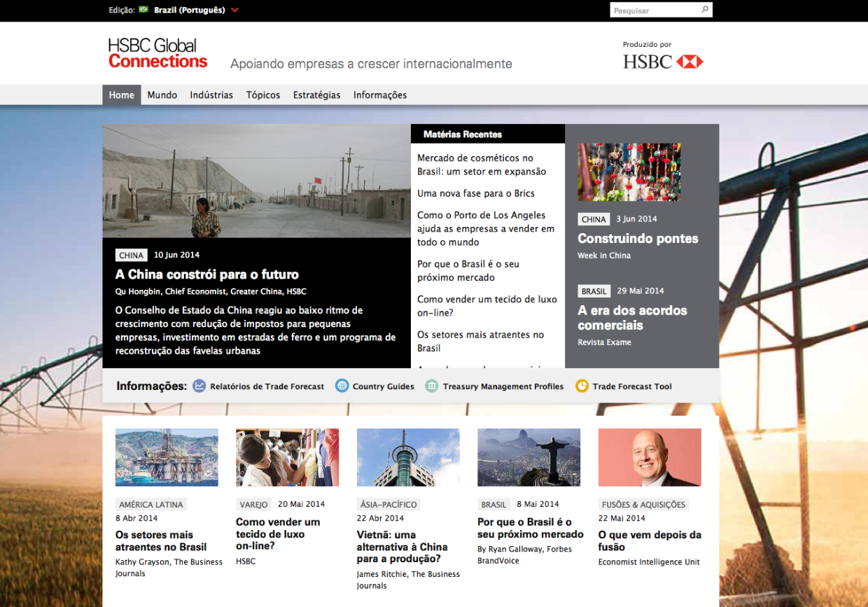
Task: Click the BRASIL tag dated 29 Mai 2014
Action: click(594, 291)
